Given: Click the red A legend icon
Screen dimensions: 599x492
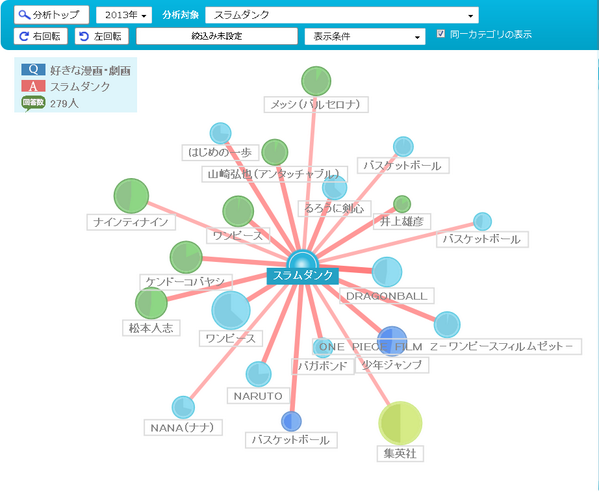Looking at the screenshot, I should tap(33, 86).
